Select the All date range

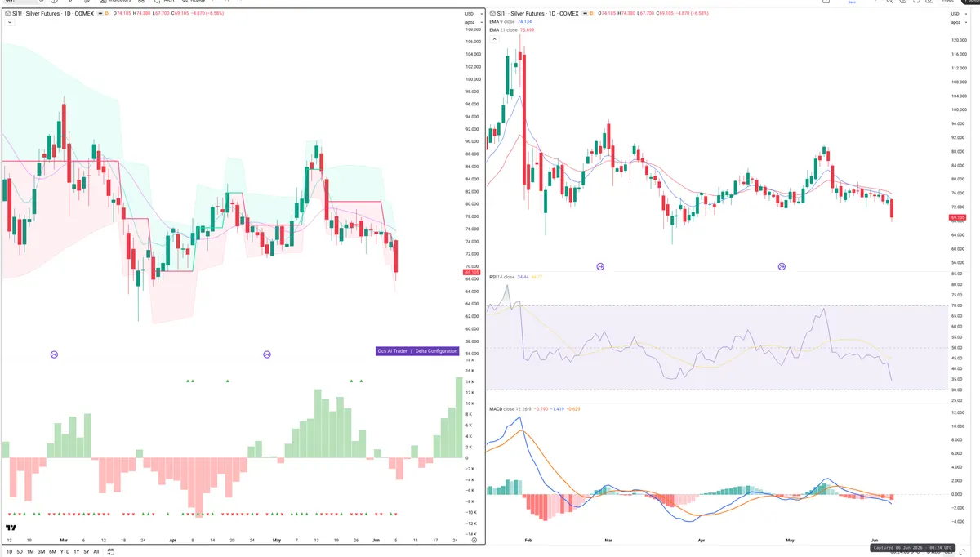[96, 552]
